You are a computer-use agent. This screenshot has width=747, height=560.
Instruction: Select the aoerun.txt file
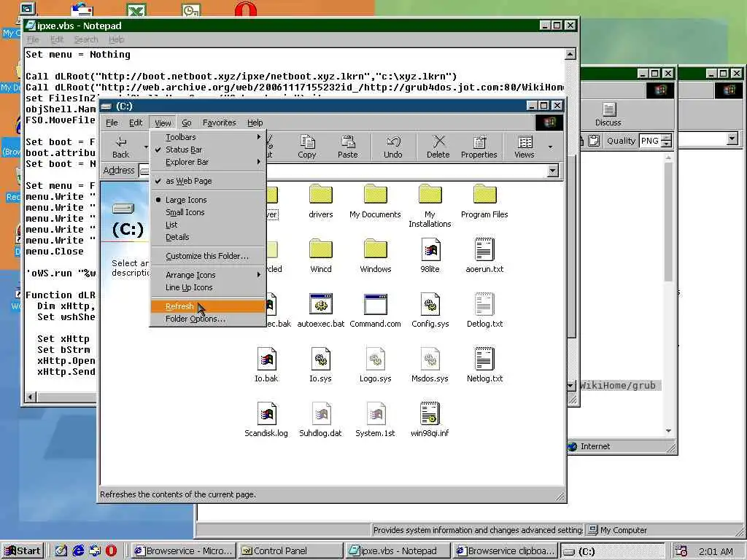point(484,256)
